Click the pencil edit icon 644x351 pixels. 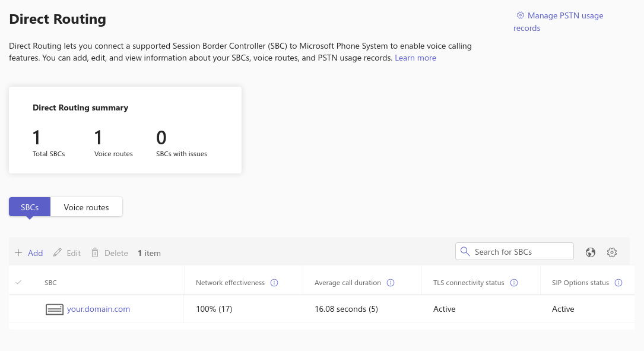pyautogui.click(x=58, y=252)
